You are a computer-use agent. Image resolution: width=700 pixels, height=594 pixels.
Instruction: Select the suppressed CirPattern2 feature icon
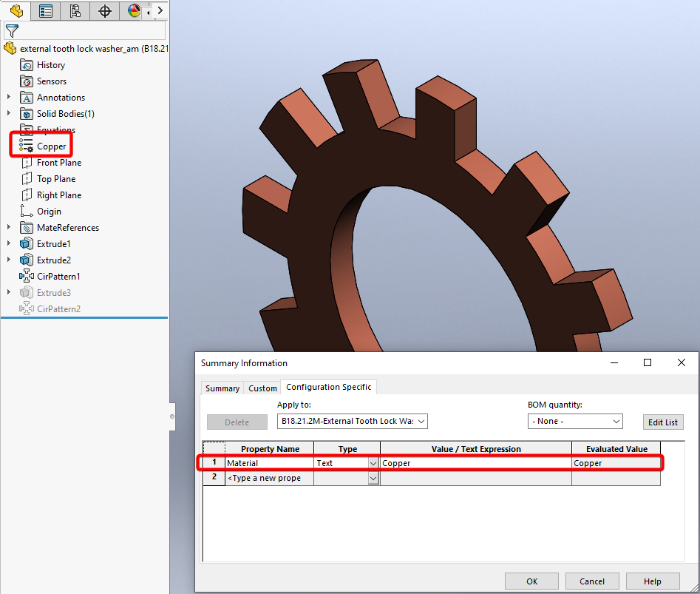pos(27,308)
